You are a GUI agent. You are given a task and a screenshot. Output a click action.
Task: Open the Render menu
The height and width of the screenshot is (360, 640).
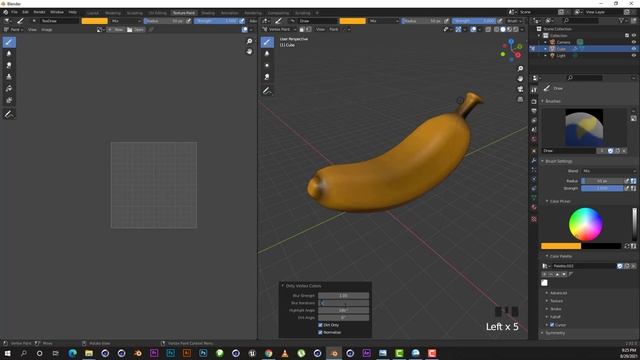click(x=39, y=12)
